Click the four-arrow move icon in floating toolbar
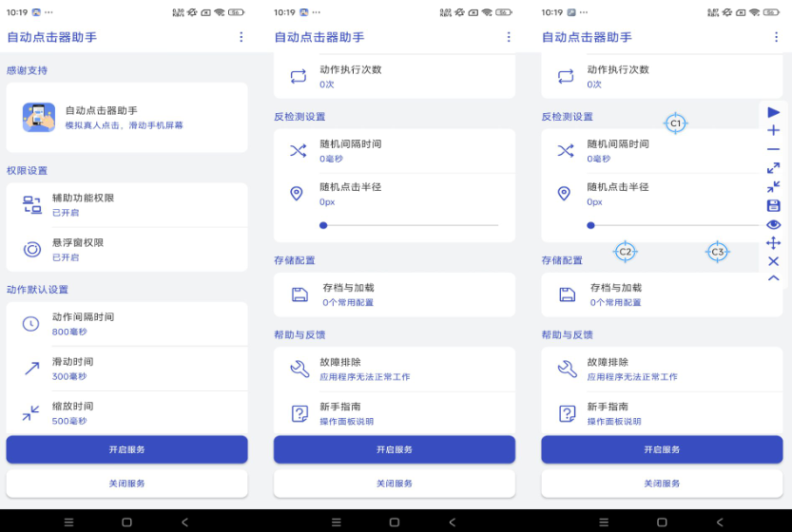 tap(773, 242)
